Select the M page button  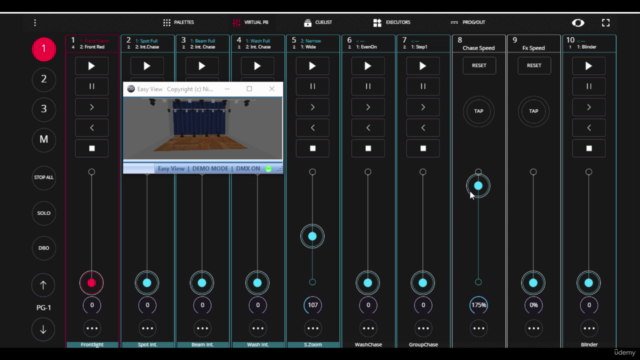tap(44, 140)
